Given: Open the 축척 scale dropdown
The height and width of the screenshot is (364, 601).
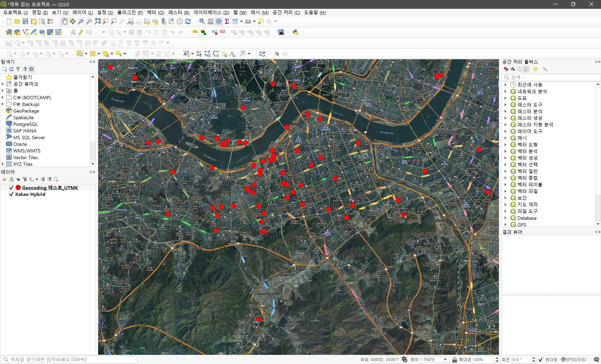Looking at the screenshot, I should click(445, 359).
